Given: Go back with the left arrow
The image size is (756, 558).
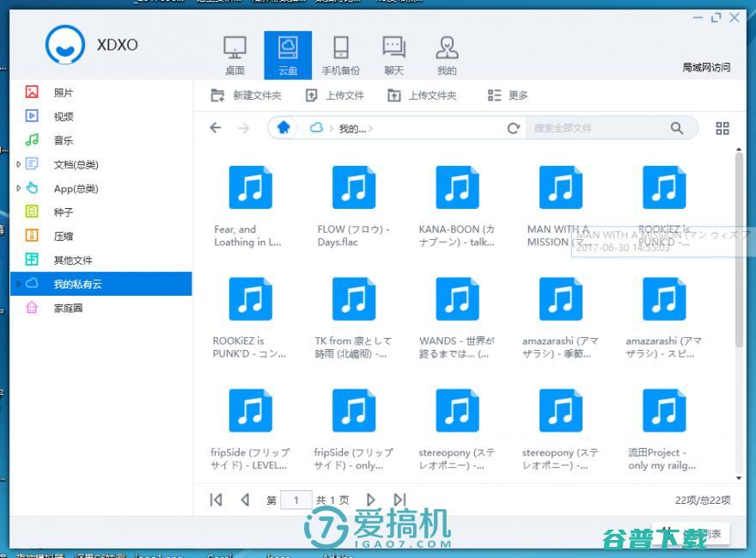Looking at the screenshot, I should point(216,128).
